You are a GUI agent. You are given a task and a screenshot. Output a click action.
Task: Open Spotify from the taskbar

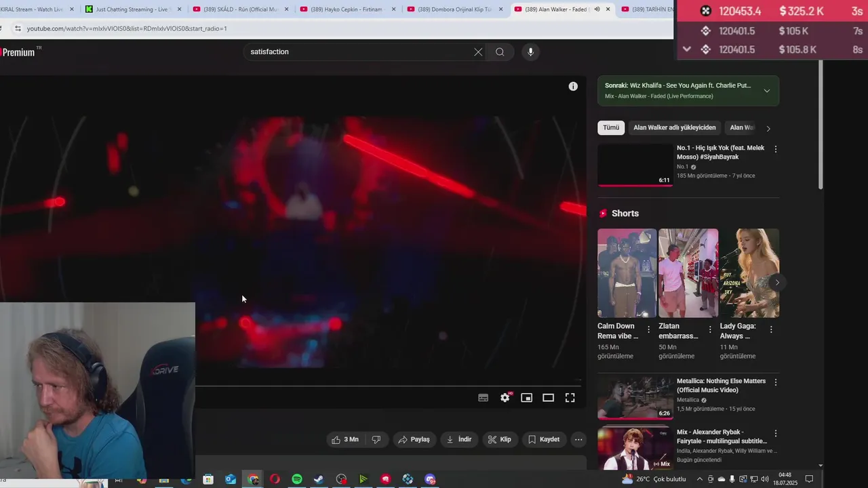coord(297,479)
